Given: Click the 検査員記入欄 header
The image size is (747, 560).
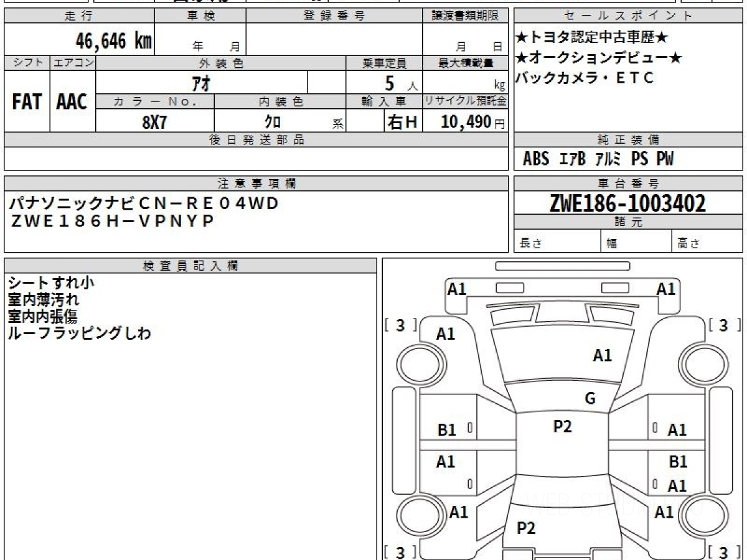Looking at the screenshot, I should 190,265.
